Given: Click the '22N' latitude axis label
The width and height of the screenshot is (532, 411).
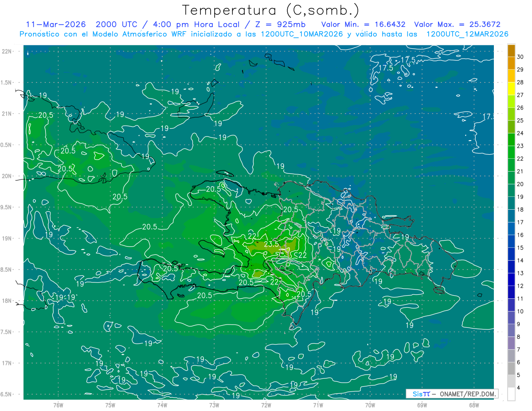Looking at the screenshot, I should coord(7,51).
